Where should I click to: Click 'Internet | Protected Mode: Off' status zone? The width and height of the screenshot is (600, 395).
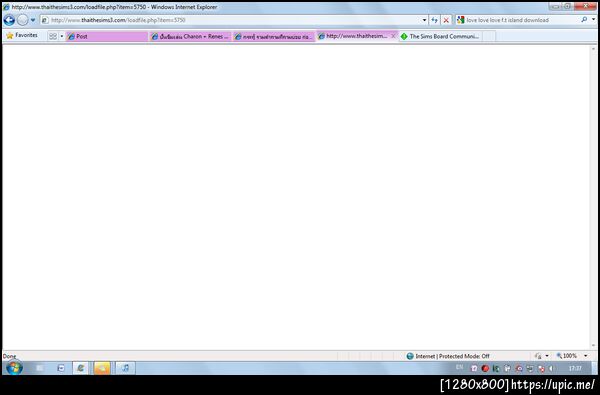pyautogui.click(x=448, y=356)
